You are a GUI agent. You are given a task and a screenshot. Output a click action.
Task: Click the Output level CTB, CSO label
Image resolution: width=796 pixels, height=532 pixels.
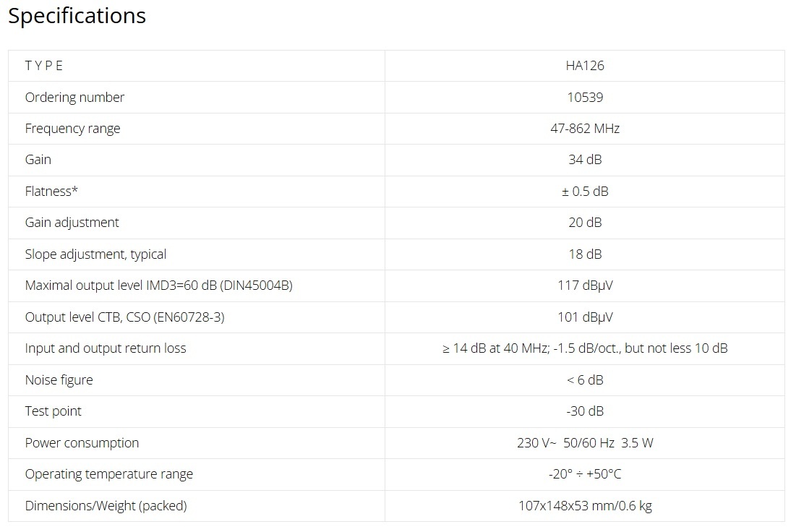124,317
